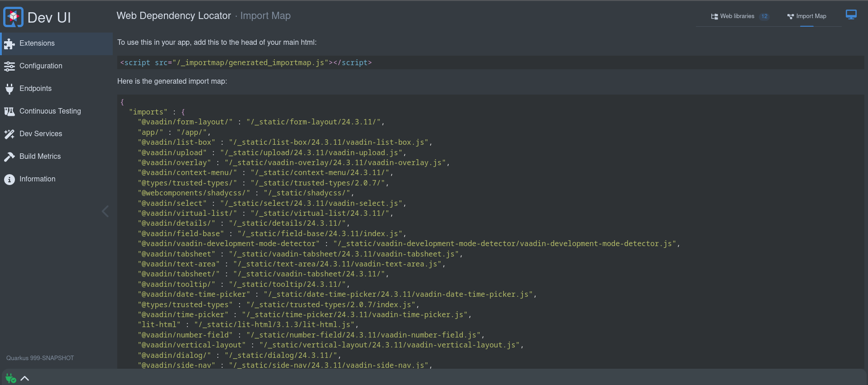Click the Quarkus 999-SNAPSHOT version text
This screenshot has height=385, width=868.
coord(40,358)
